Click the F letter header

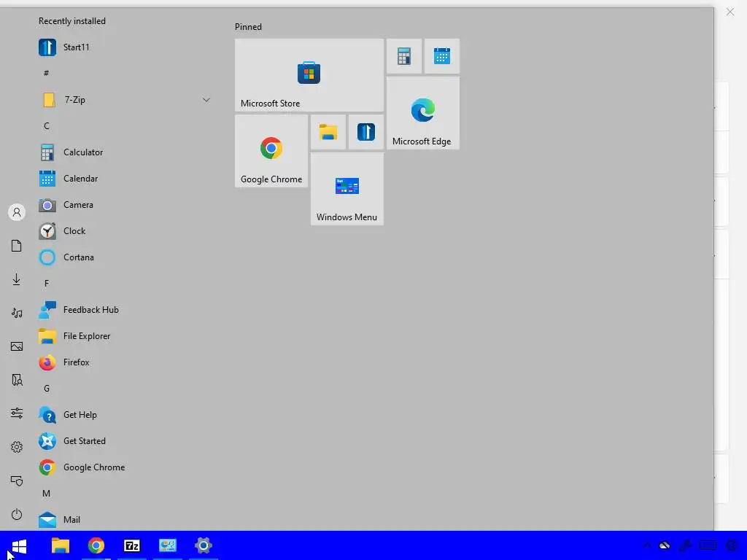coord(46,284)
